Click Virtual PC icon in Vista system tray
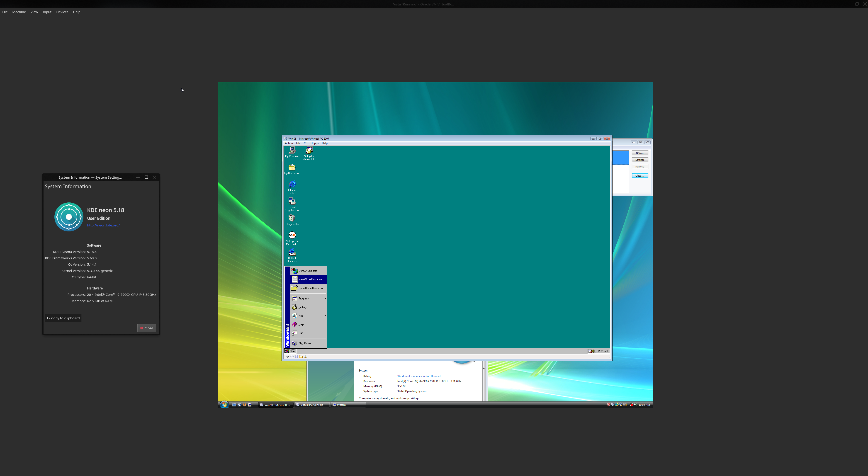 [x=613, y=404]
